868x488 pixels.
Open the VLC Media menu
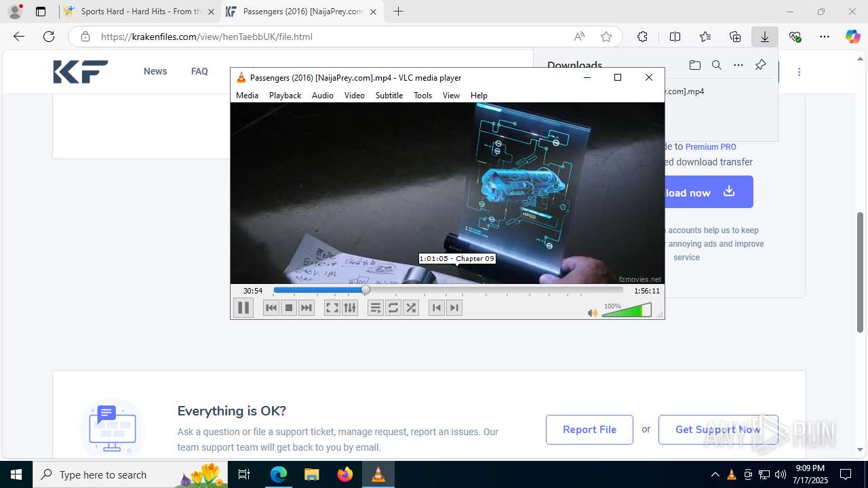pyautogui.click(x=247, y=96)
